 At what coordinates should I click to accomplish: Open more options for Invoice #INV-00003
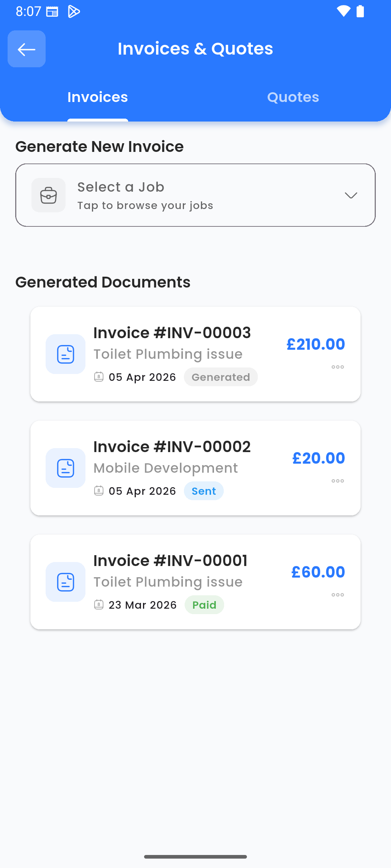tap(337, 367)
